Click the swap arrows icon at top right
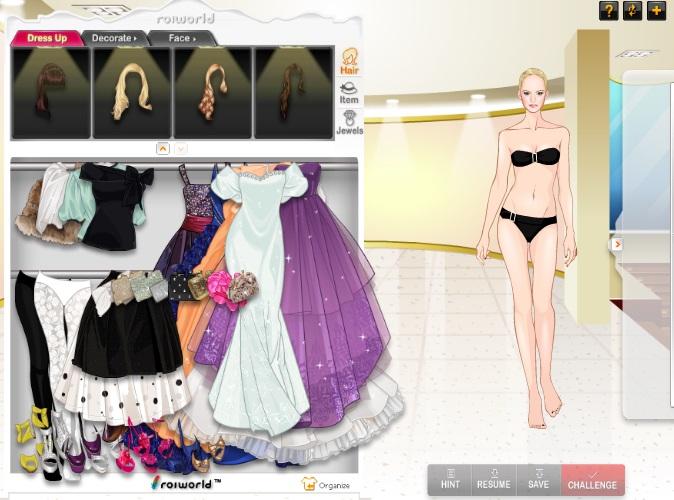The height and width of the screenshot is (500, 674). click(631, 11)
